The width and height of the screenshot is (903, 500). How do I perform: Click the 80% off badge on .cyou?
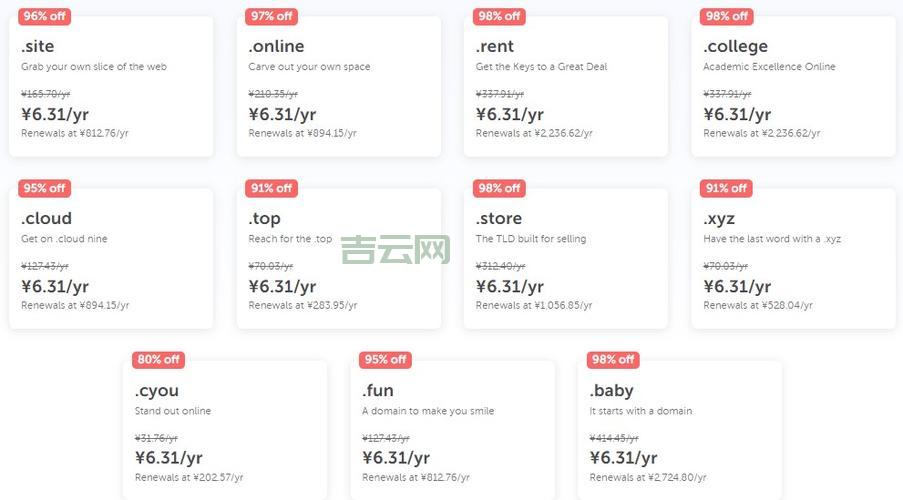pyautogui.click(x=158, y=360)
